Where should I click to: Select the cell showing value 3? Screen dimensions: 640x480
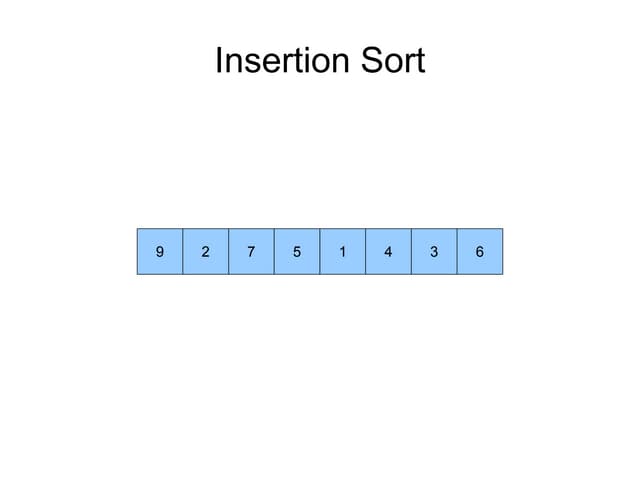pyautogui.click(x=434, y=251)
